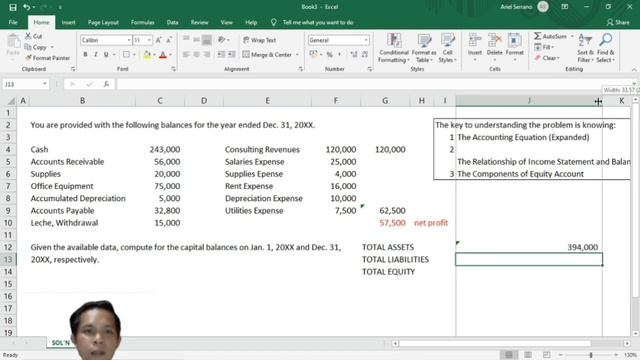Switch to the Data tab

pyautogui.click(x=172, y=22)
